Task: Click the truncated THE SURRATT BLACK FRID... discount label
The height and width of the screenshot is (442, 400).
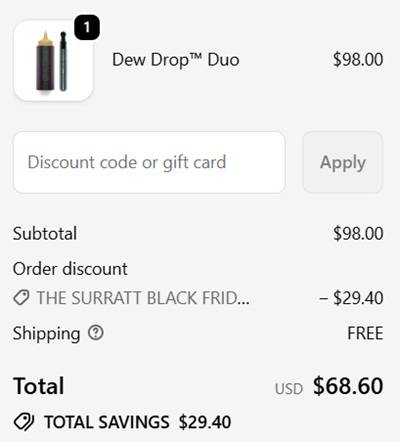Action: [143, 298]
